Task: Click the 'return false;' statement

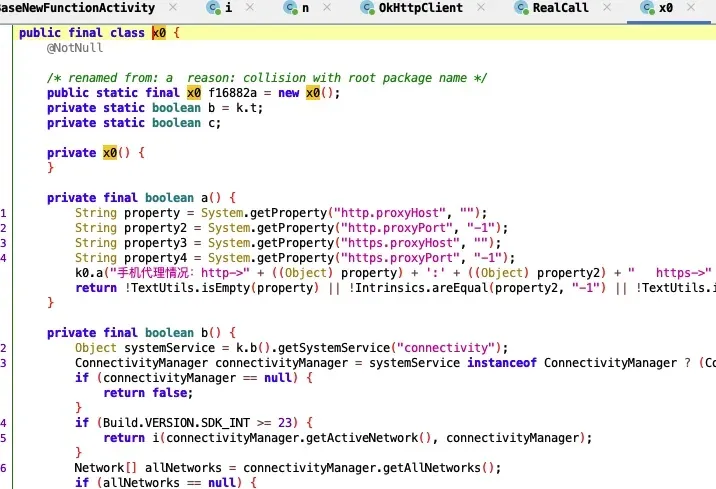Action: 148,393
